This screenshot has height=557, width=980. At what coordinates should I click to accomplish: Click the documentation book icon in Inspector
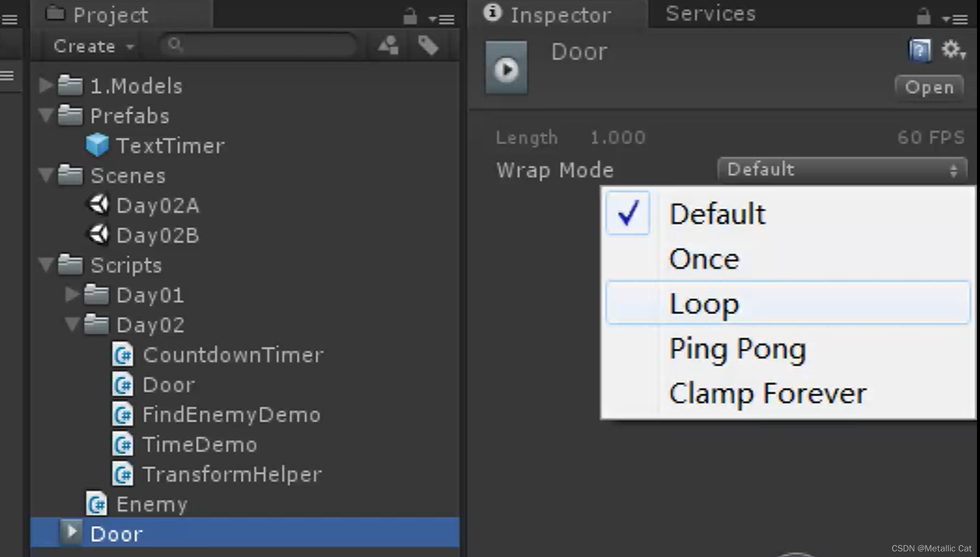[919, 49]
